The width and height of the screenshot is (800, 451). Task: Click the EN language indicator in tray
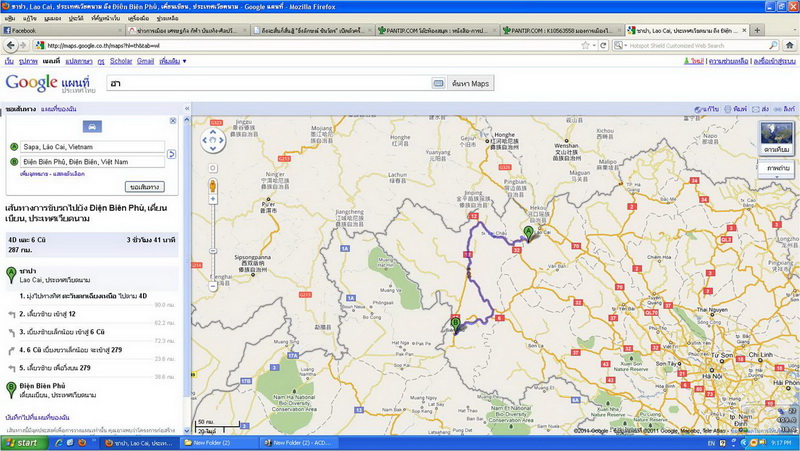pyautogui.click(x=711, y=443)
